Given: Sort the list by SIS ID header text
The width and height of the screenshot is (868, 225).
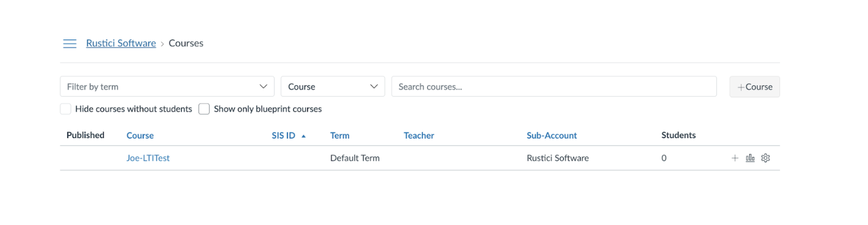Looking at the screenshot, I should [283, 135].
